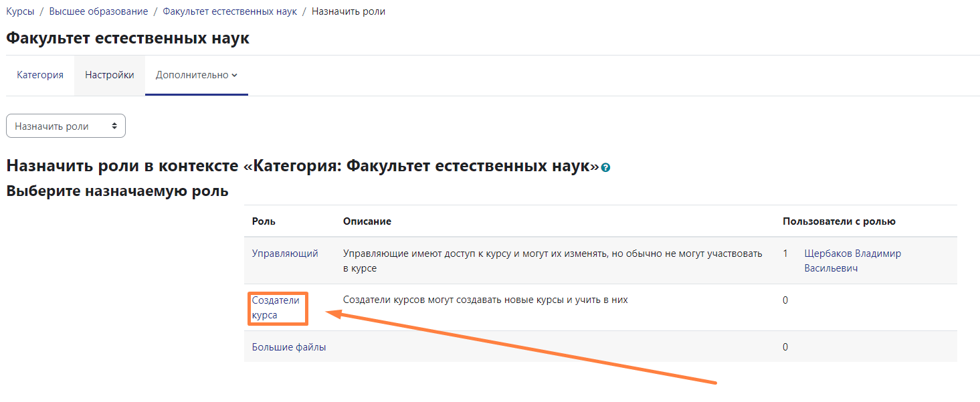Open the Настройки tab
This screenshot has width=980, height=402.
(x=109, y=75)
